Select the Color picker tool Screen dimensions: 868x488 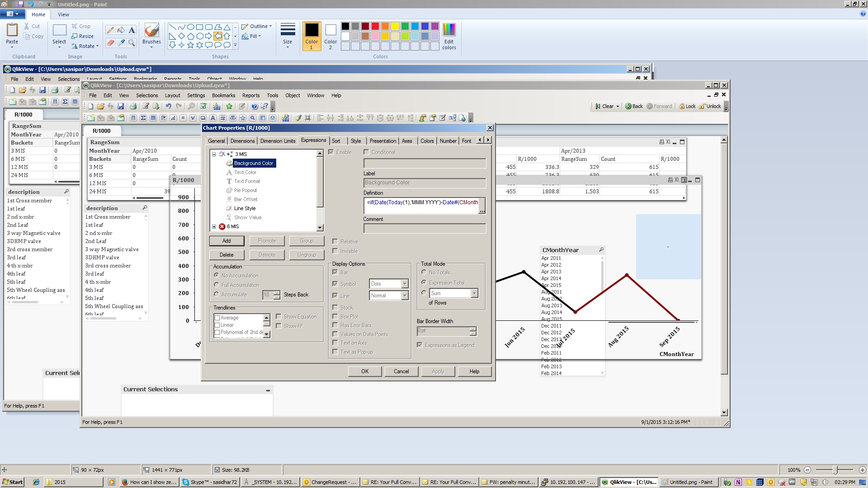coord(121,42)
